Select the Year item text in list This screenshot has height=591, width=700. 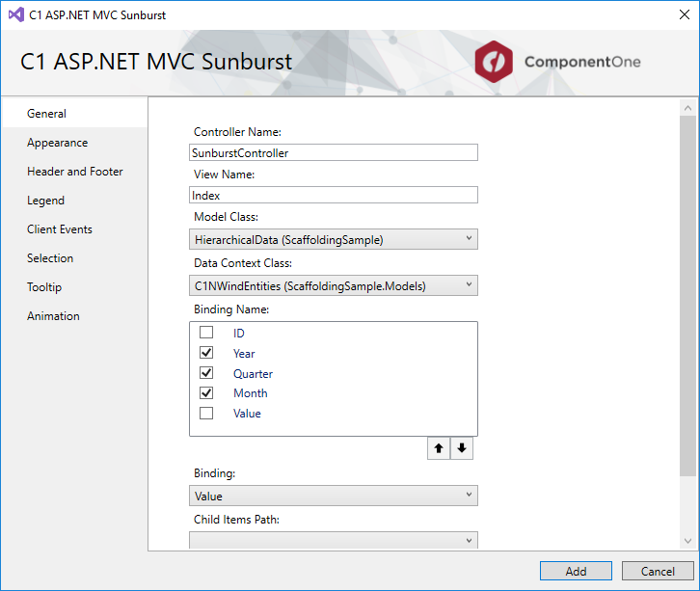point(244,354)
